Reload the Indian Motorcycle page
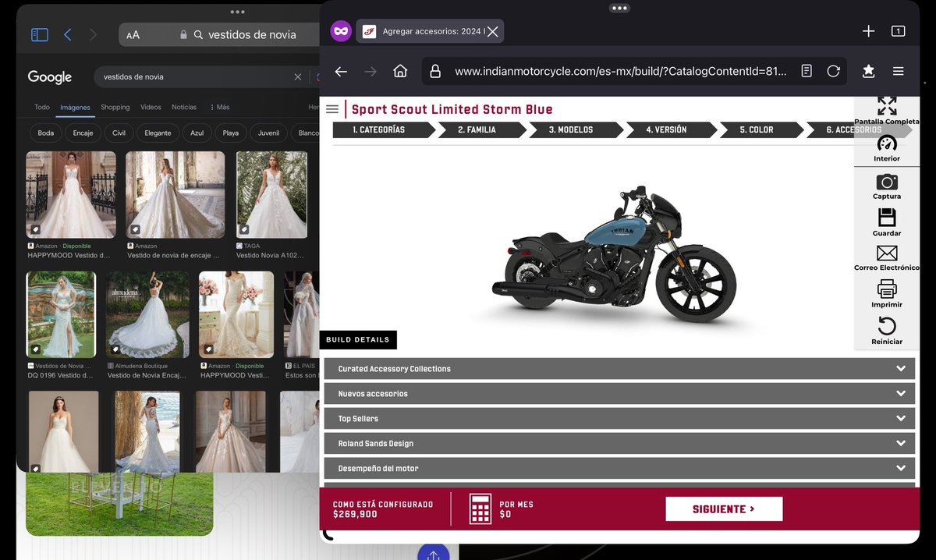This screenshot has height=560, width=936. (833, 71)
